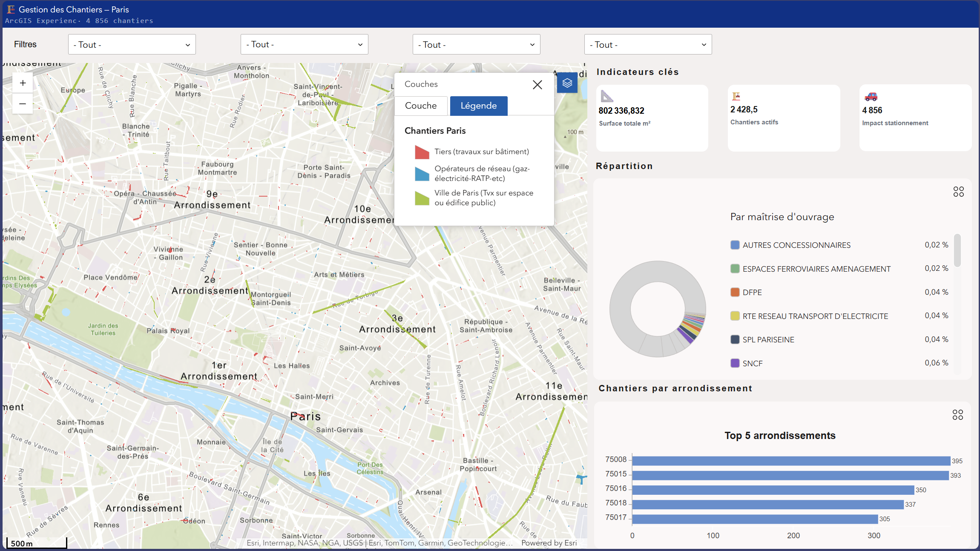The image size is (980, 551).
Task: Open the first filter dropdown
Action: (x=132, y=44)
